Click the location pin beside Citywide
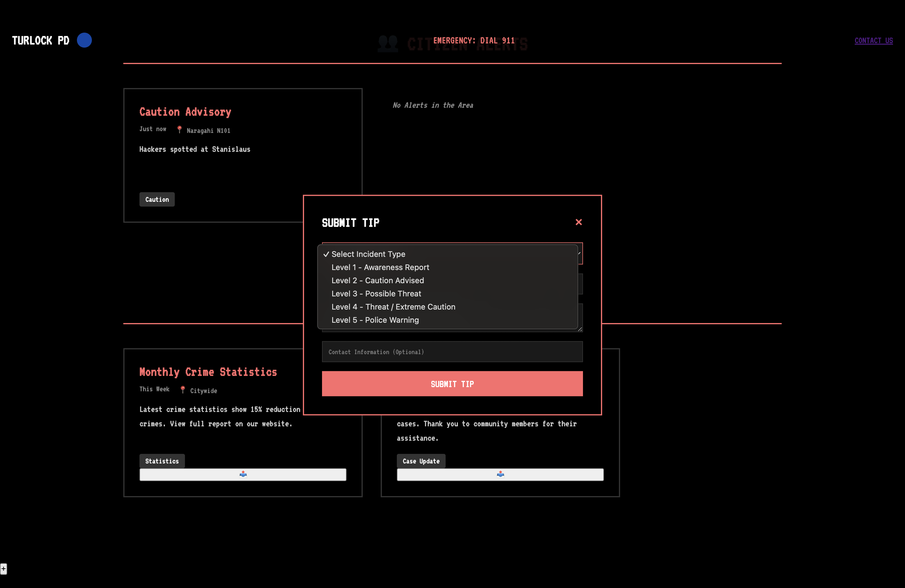 183,390
